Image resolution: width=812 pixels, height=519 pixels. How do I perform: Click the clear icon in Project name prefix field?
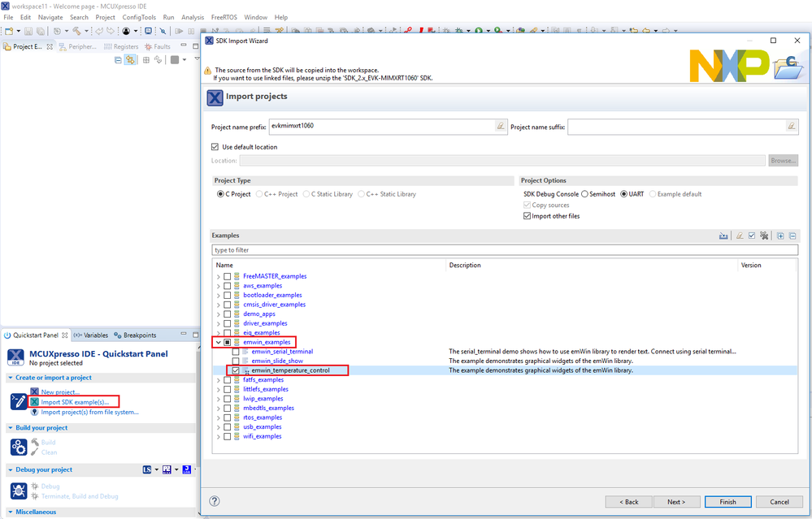[501, 126]
